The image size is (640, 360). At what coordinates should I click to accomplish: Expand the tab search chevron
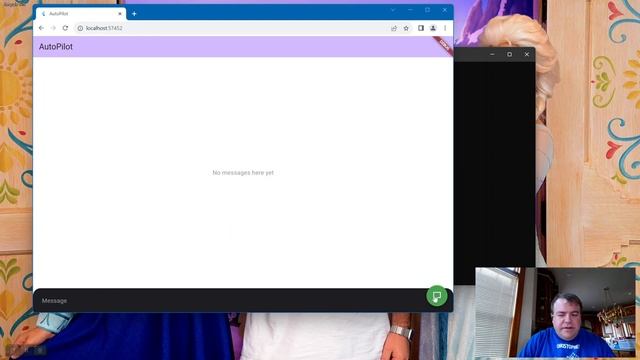click(x=393, y=10)
